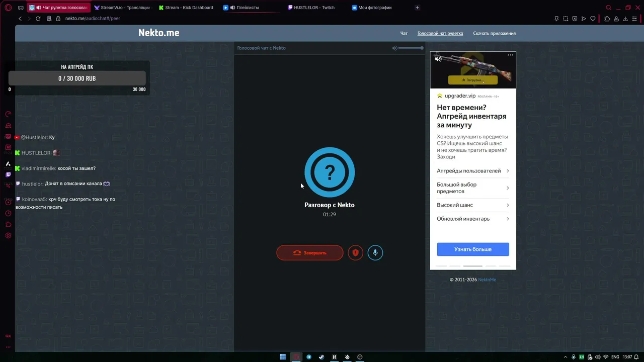Report the chat partner with the shield icon
The image size is (644, 362).
(x=355, y=252)
